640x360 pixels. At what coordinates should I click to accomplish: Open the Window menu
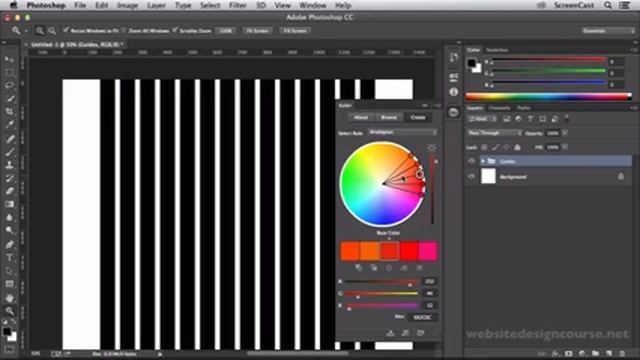(x=313, y=5)
